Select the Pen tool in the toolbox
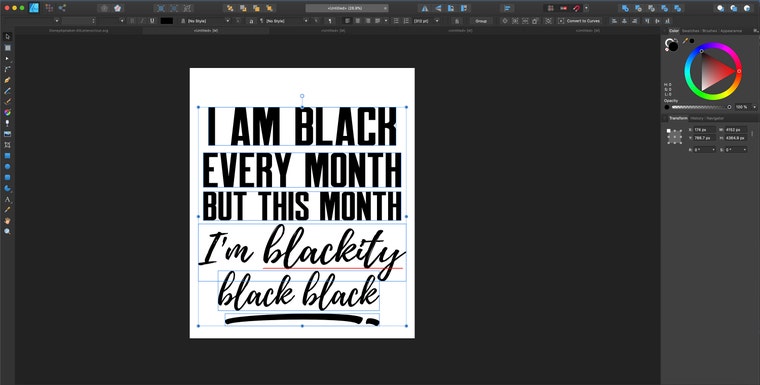 [7, 80]
